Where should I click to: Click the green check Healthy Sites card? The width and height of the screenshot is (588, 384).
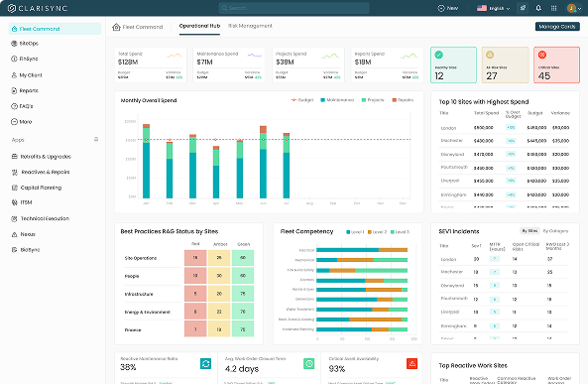coord(453,64)
